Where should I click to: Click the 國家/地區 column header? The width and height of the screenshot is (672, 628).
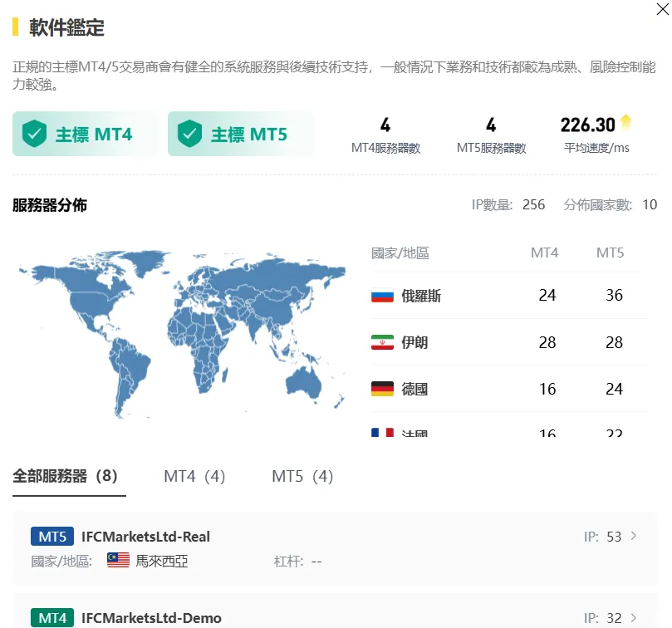pyautogui.click(x=400, y=253)
